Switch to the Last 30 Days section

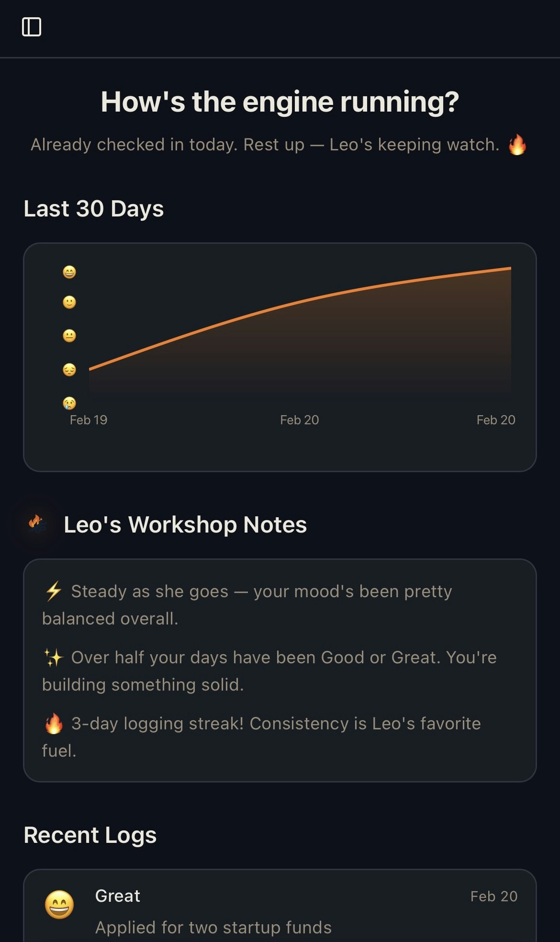point(94,209)
